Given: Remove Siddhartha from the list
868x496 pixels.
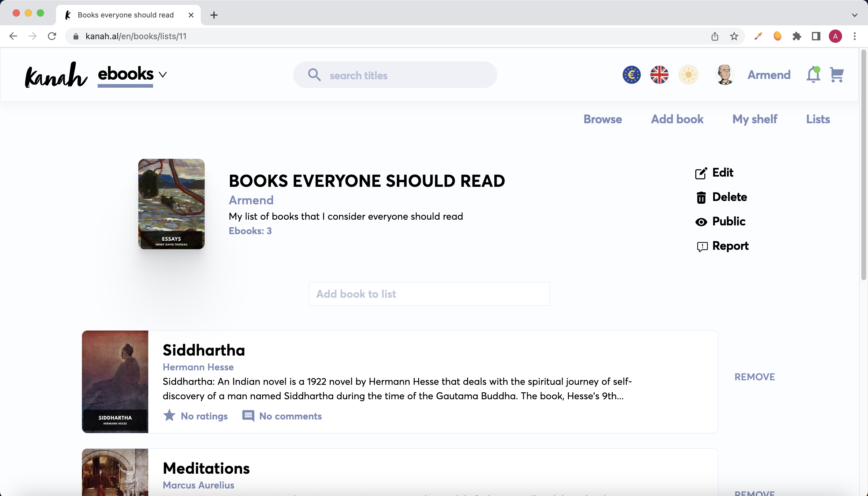Looking at the screenshot, I should pos(755,377).
